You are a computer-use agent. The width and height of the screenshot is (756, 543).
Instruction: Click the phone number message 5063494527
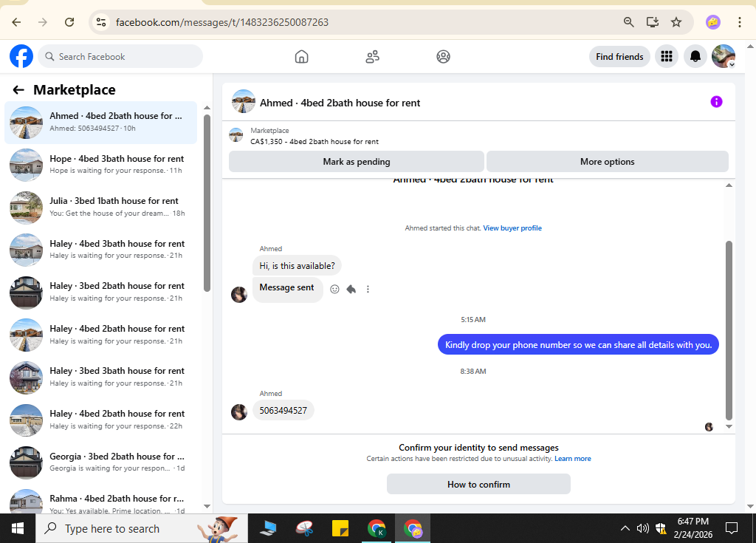tap(283, 410)
